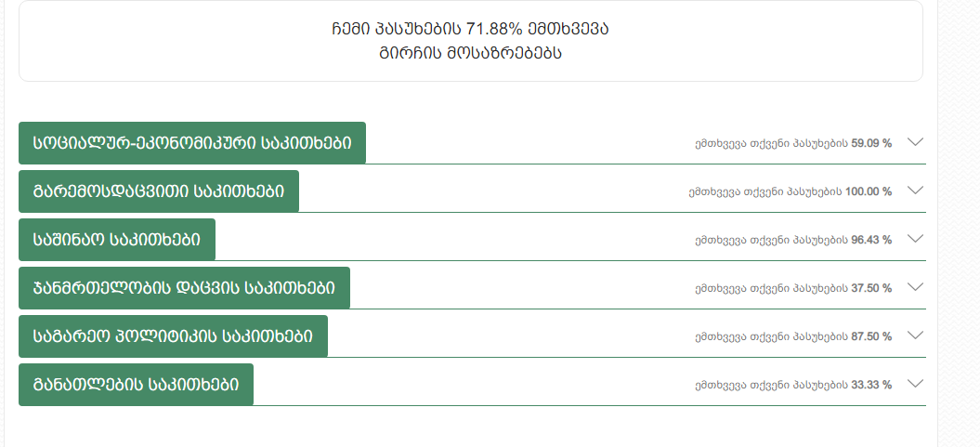Click the chevron on the საშინაო საკითხები row
Image resolution: width=980 pixels, height=447 pixels.
click(x=915, y=239)
